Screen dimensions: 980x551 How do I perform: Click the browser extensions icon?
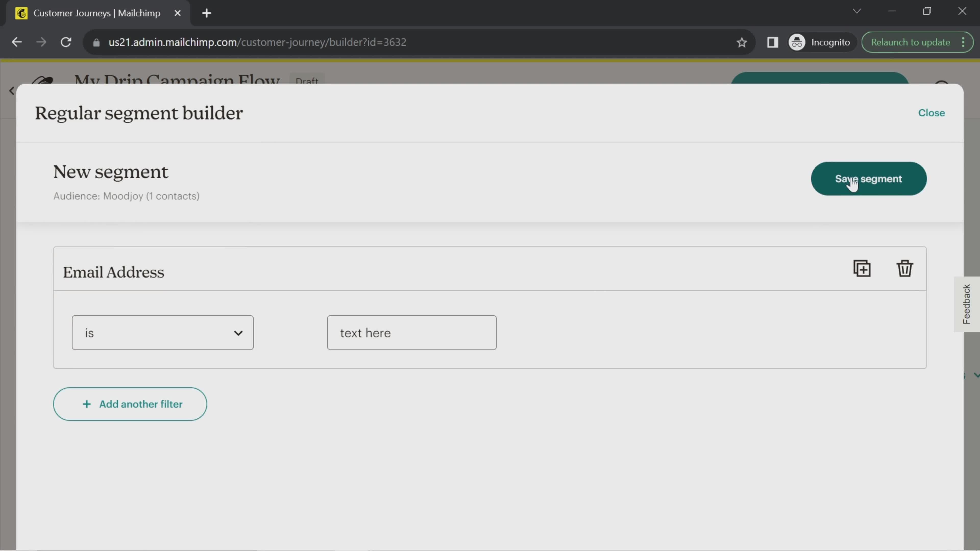point(773,42)
